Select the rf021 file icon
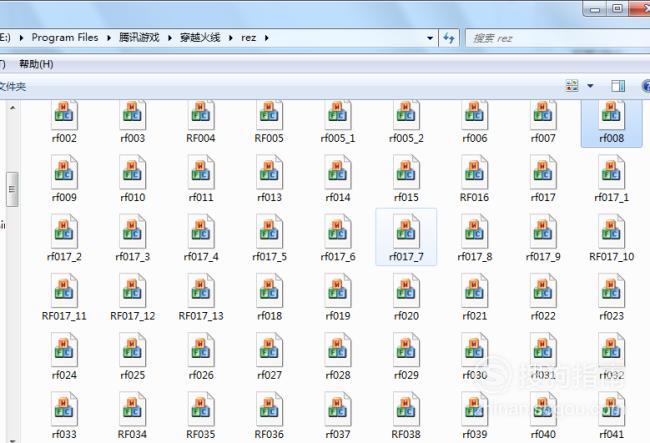The width and height of the screenshot is (650, 443). 475,290
